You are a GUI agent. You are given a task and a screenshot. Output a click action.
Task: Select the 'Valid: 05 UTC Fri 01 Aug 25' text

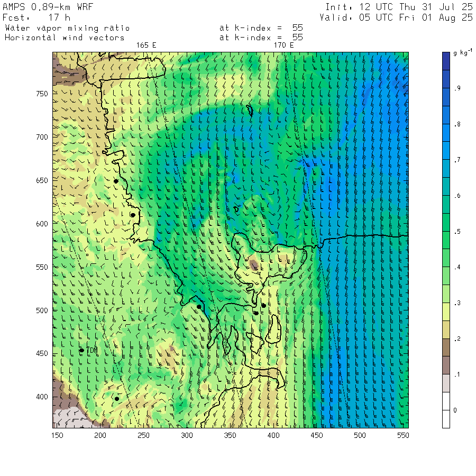pyautogui.click(x=396, y=17)
